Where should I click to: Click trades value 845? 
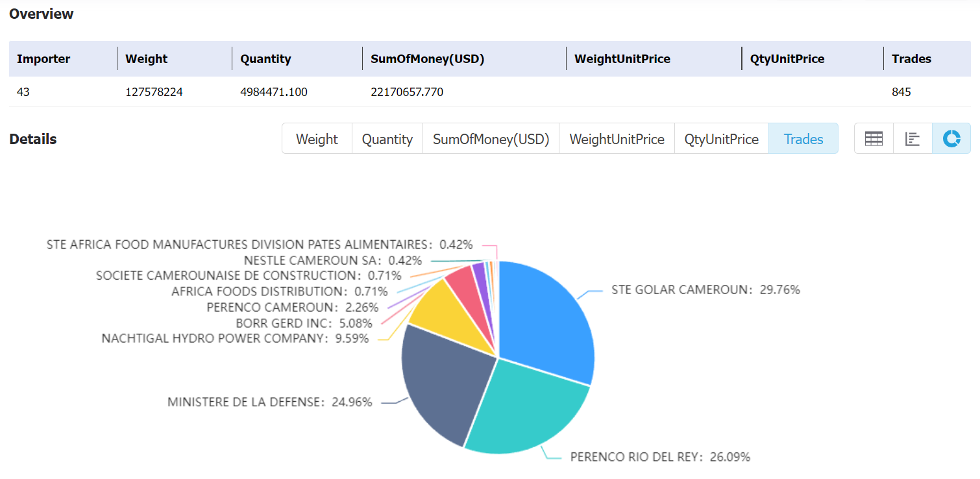(x=901, y=92)
